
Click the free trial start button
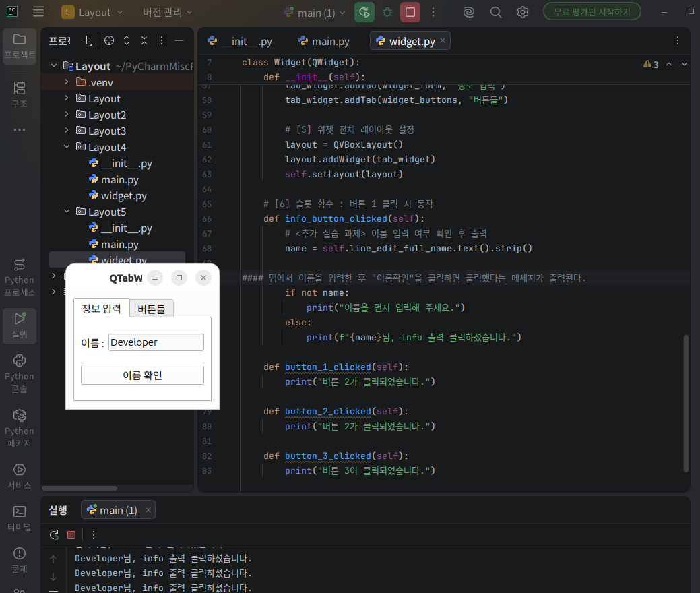tap(592, 11)
